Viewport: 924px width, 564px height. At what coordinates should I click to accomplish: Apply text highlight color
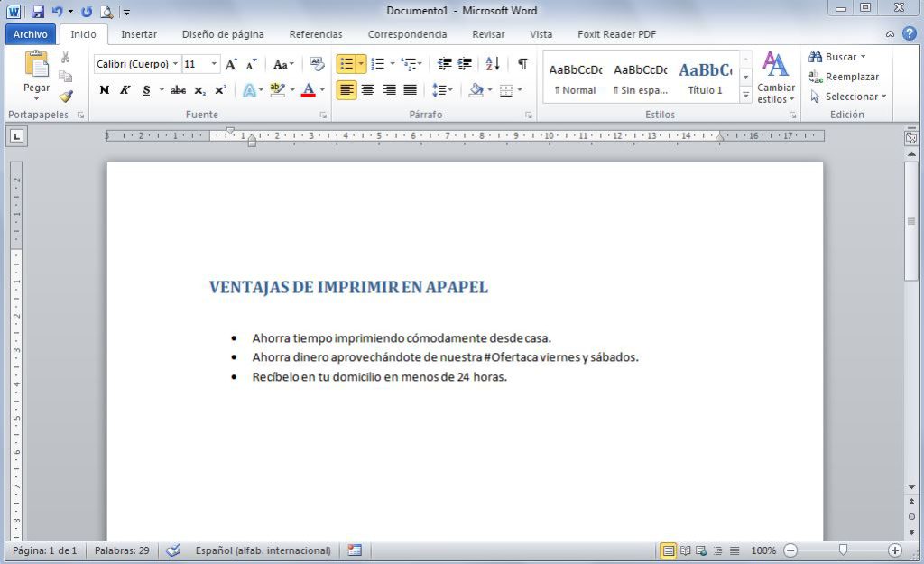[x=275, y=89]
